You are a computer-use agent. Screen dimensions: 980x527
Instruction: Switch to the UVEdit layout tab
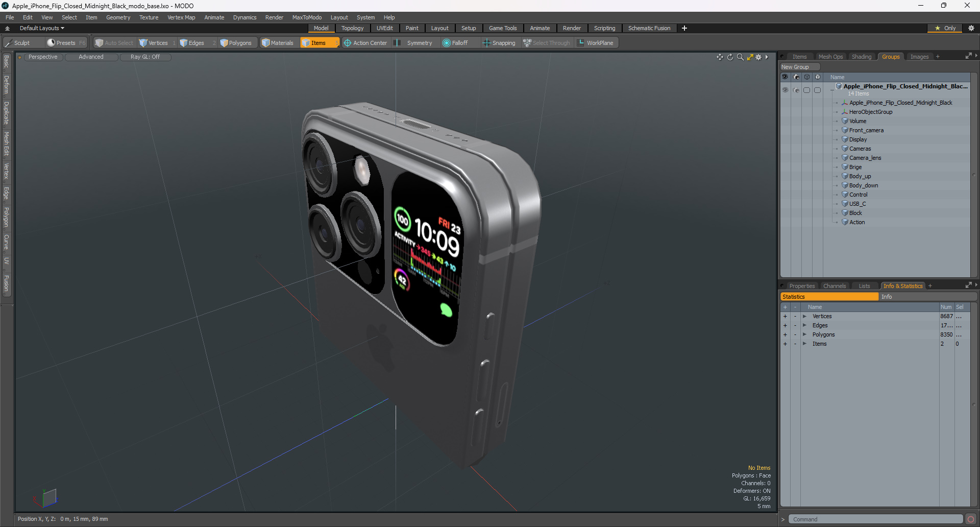pyautogui.click(x=384, y=28)
